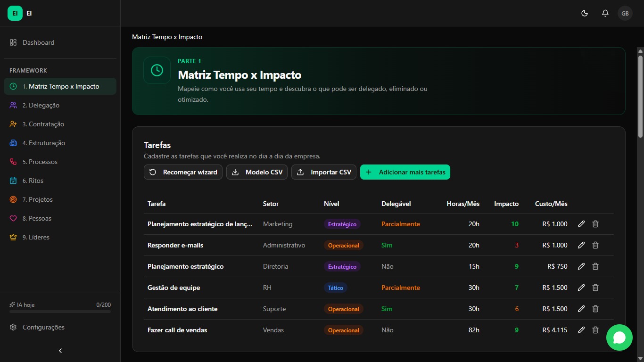Click the notifications bell icon
This screenshot has width=644, height=362.
click(605, 13)
